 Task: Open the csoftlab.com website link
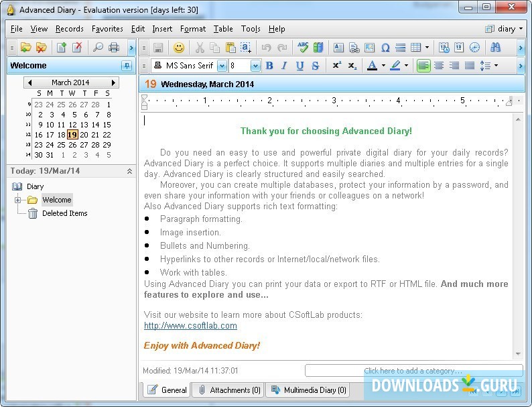point(190,325)
